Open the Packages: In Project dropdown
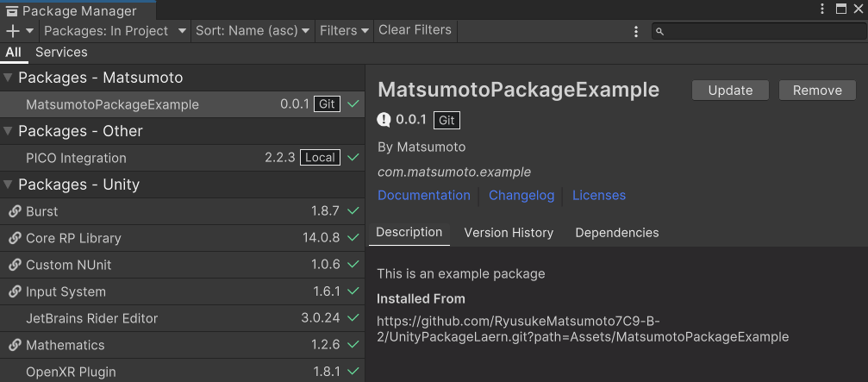Screen dimensions: 868x382 tap(115, 30)
